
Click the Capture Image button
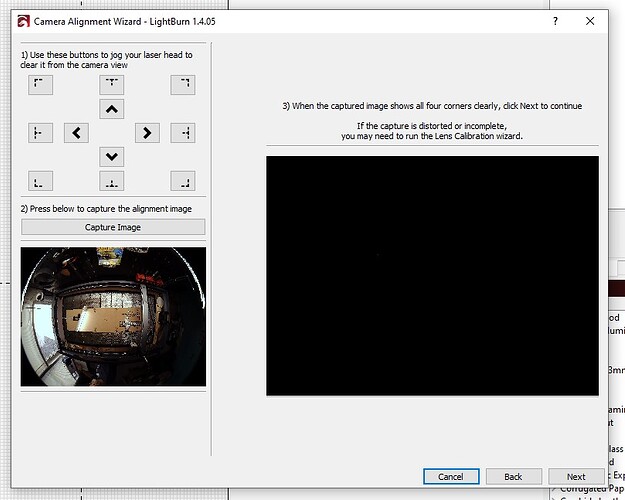[x=113, y=227]
